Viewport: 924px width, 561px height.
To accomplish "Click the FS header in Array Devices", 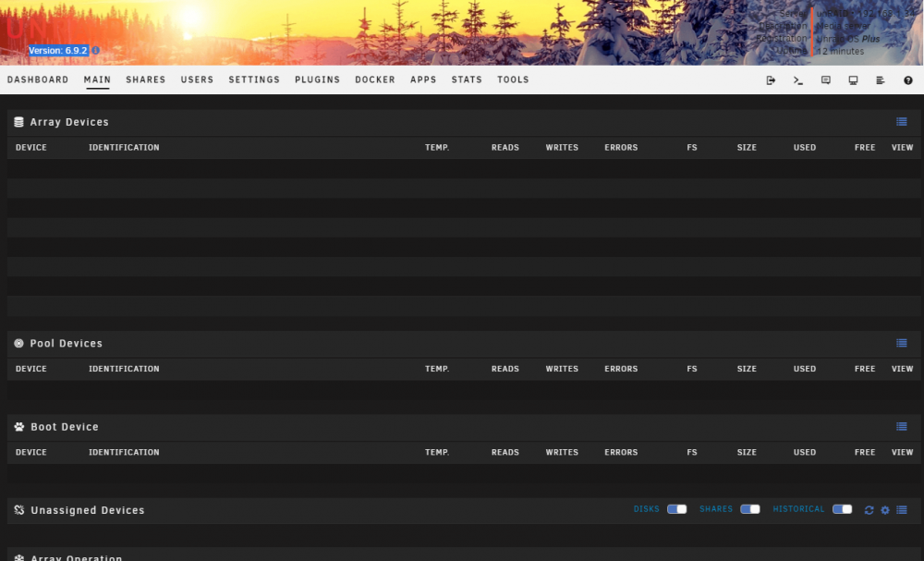I will pos(692,147).
